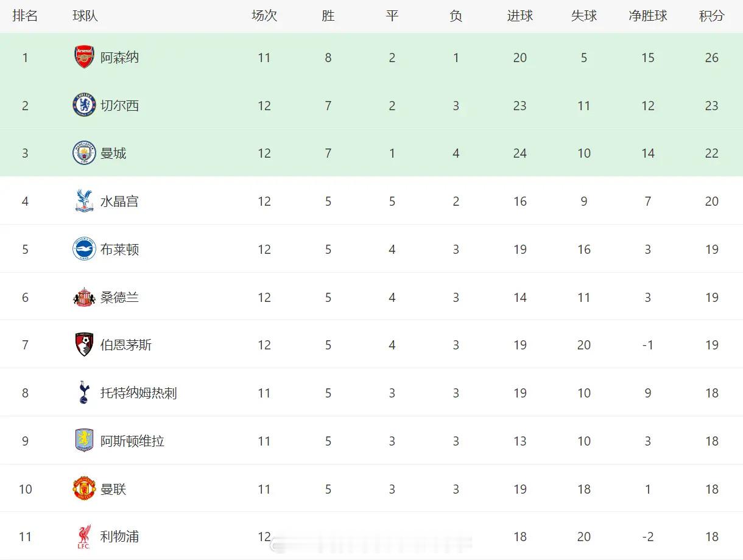Viewport: 743px width, 560px height.
Task: Click the Chelsea club badge
Action: tap(84, 105)
